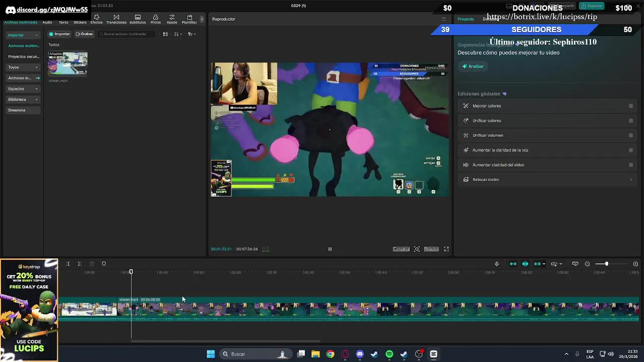644x362 pixels.
Task: Click the Importar button
Action: click(x=59, y=34)
